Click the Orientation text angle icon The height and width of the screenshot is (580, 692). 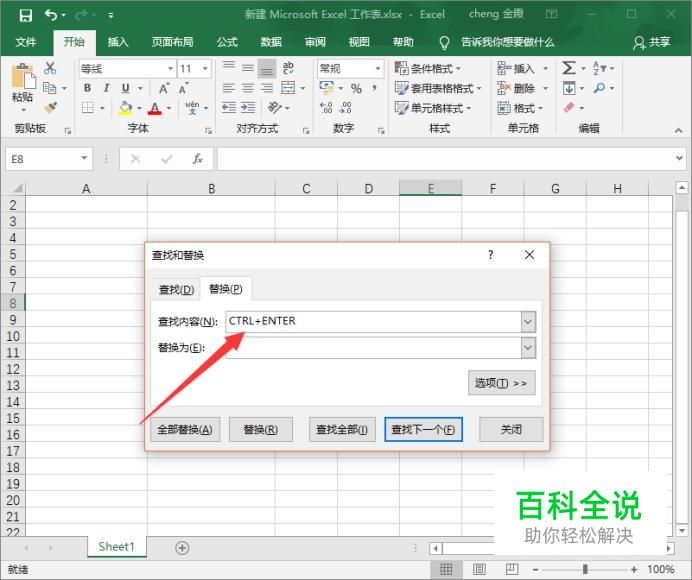(x=275, y=107)
